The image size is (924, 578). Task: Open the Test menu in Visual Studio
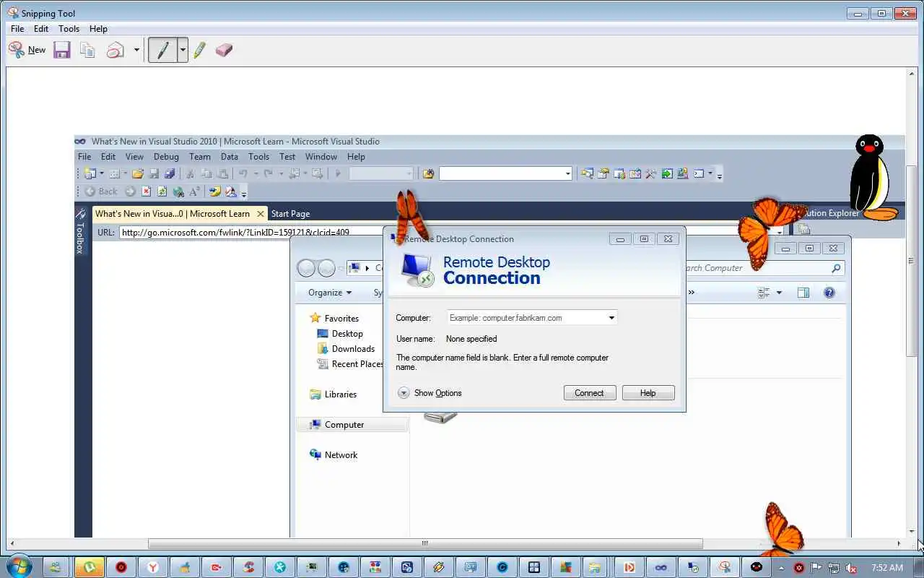point(287,157)
